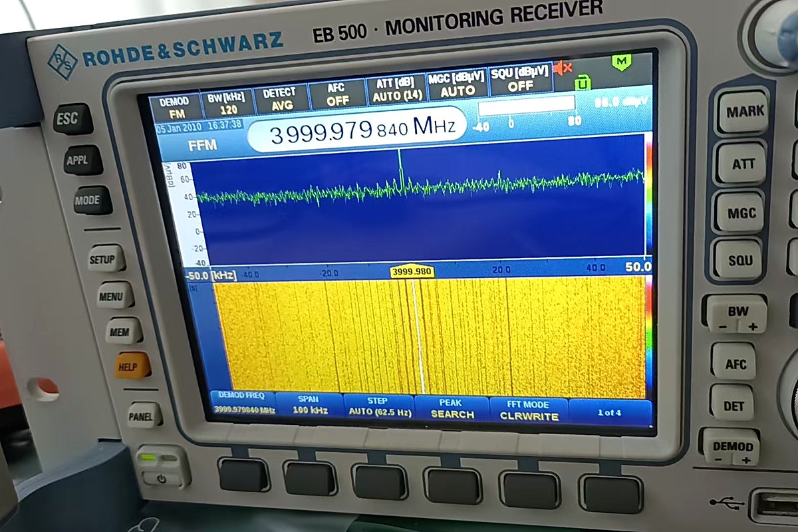Toggle the AFC hardware key
This screenshot has width=798, height=532.
pyautogui.click(x=735, y=363)
